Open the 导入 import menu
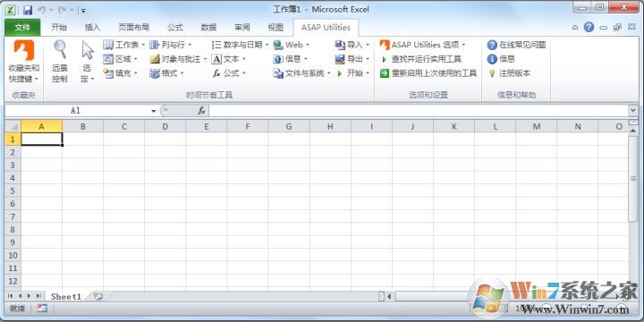Viewport: 644px width, 322px height. 352,45
